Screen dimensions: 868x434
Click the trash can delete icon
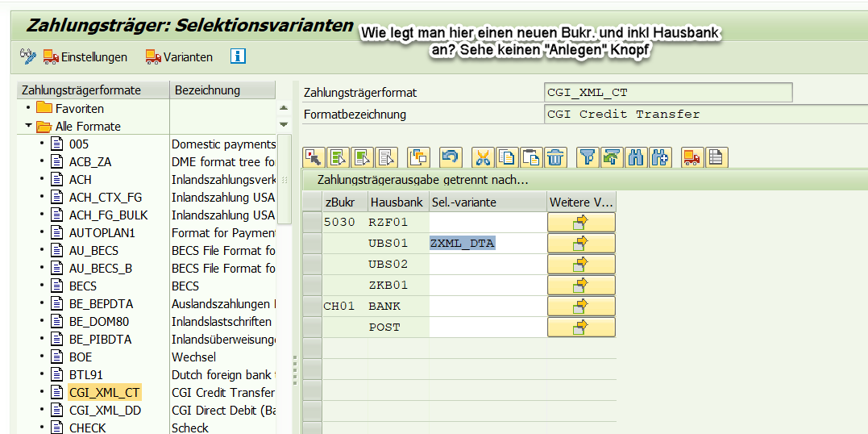coord(554,157)
